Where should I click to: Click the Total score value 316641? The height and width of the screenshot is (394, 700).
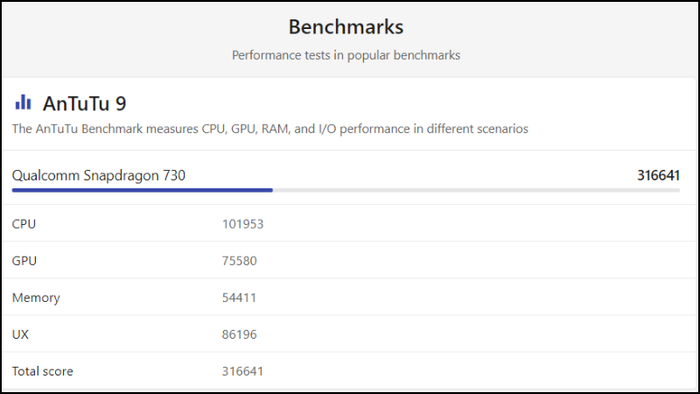243,371
